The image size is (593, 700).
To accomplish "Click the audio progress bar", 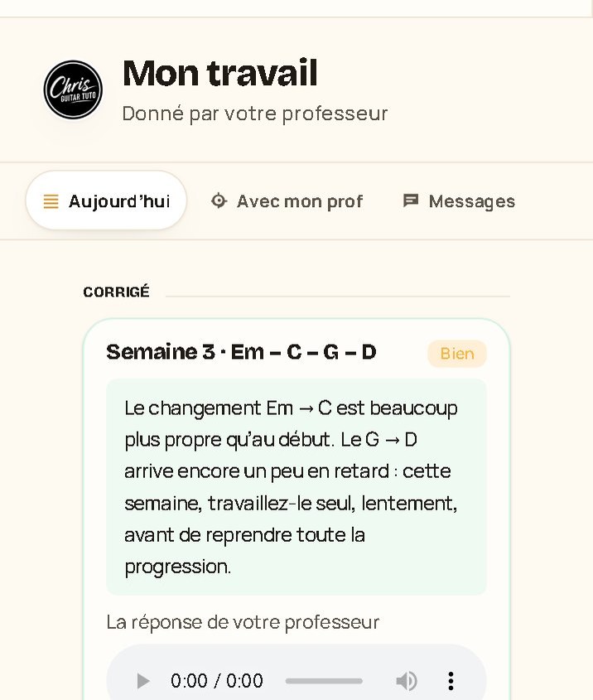I will [324, 681].
